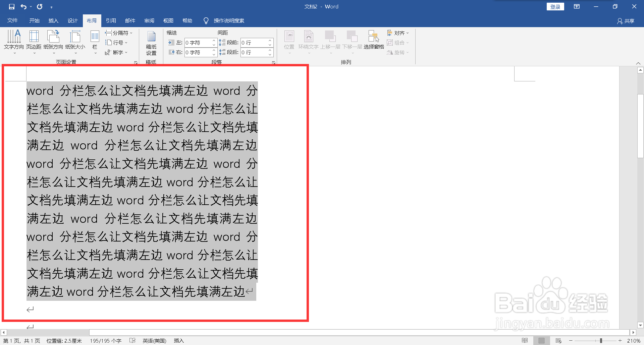
Task: Click horizontal scrollbar right arrow
Action: pyautogui.click(x=633, y=333)
